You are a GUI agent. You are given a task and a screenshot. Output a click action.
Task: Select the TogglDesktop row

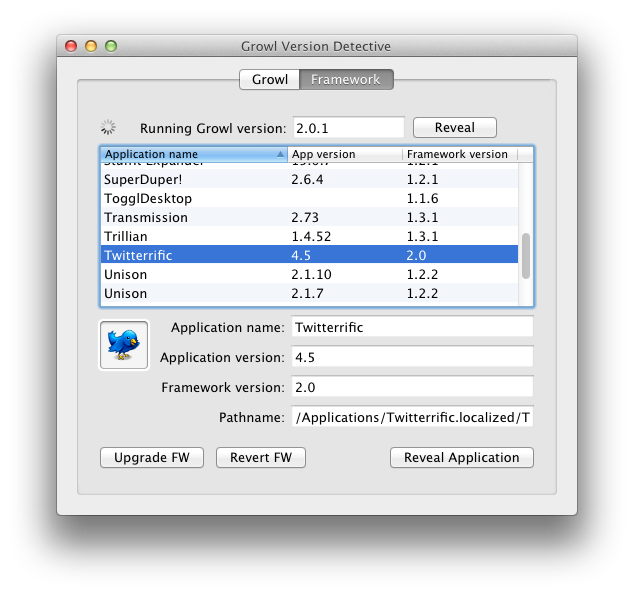[x=309, y=198]
